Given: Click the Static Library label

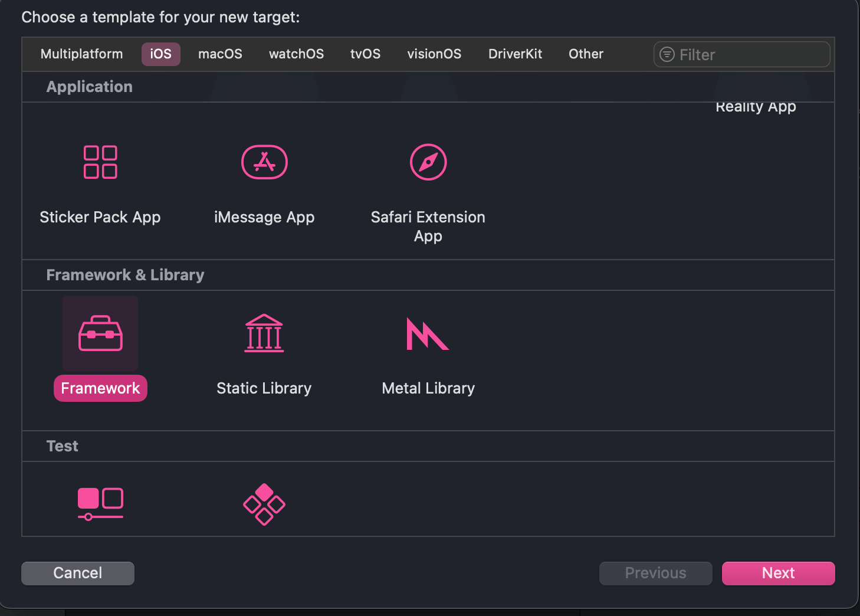Looking at the screenshot, I should (x=264, y=388).
